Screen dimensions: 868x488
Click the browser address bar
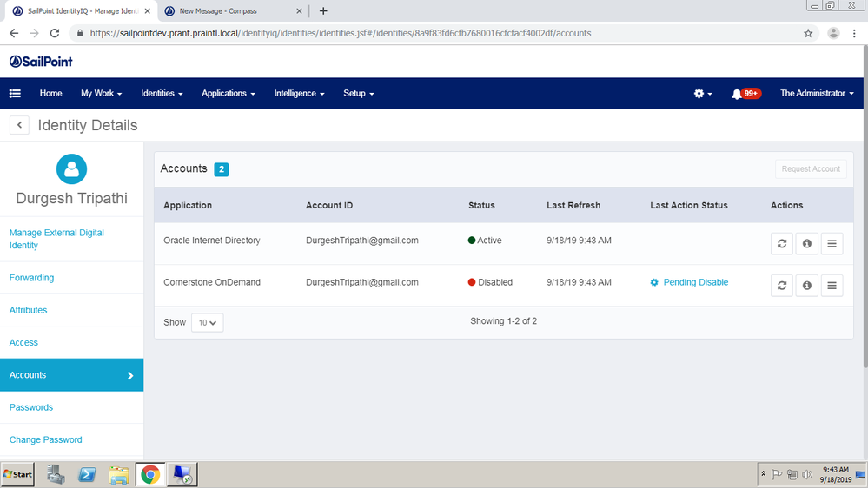coord(434,33)
